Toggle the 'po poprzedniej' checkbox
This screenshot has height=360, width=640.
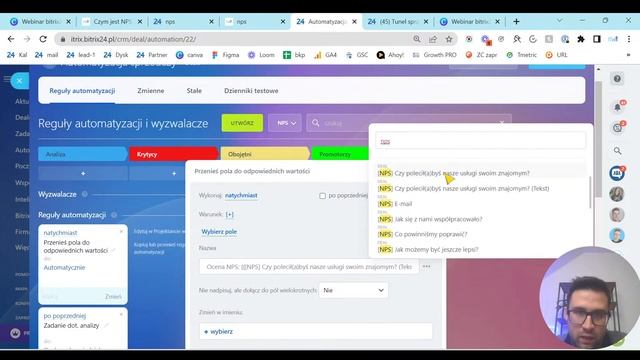(322, 196)
